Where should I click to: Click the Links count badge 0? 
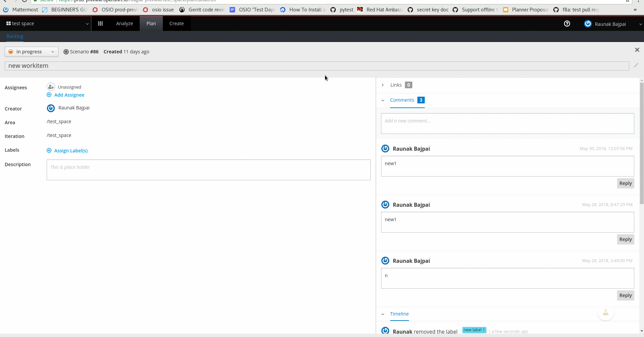[x=409, y=85]
